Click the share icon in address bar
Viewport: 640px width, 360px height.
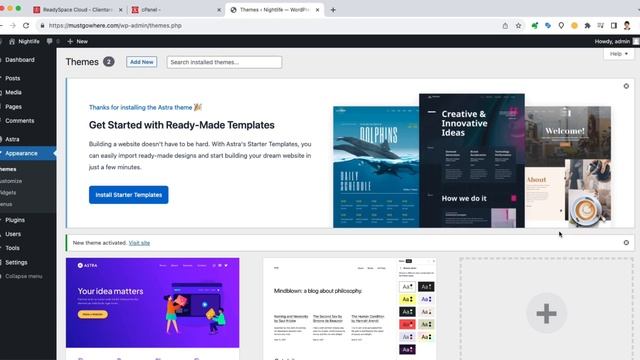pyautogui.click(x=505, y=26)
